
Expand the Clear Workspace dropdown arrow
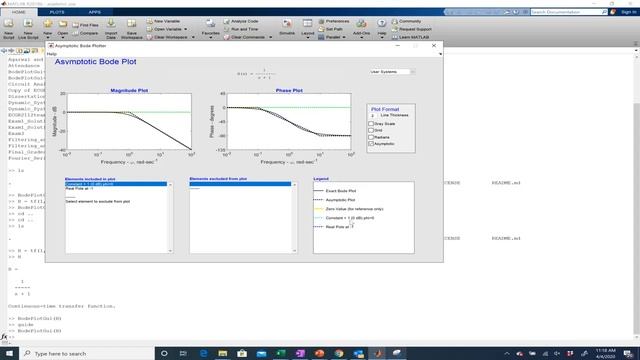point(193,37)
